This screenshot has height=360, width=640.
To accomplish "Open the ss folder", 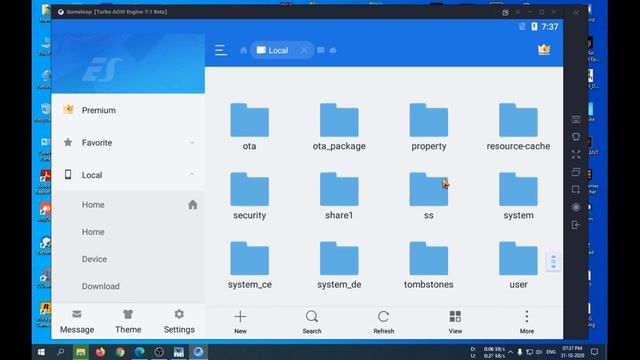I will point(429,196).
